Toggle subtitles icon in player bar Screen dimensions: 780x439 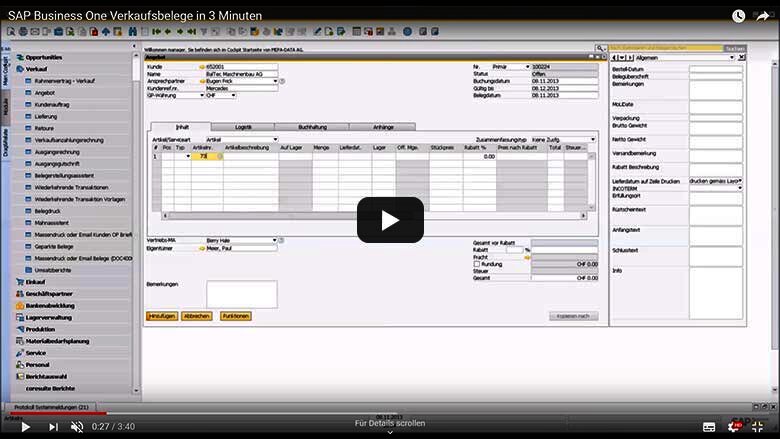point(709,427)
